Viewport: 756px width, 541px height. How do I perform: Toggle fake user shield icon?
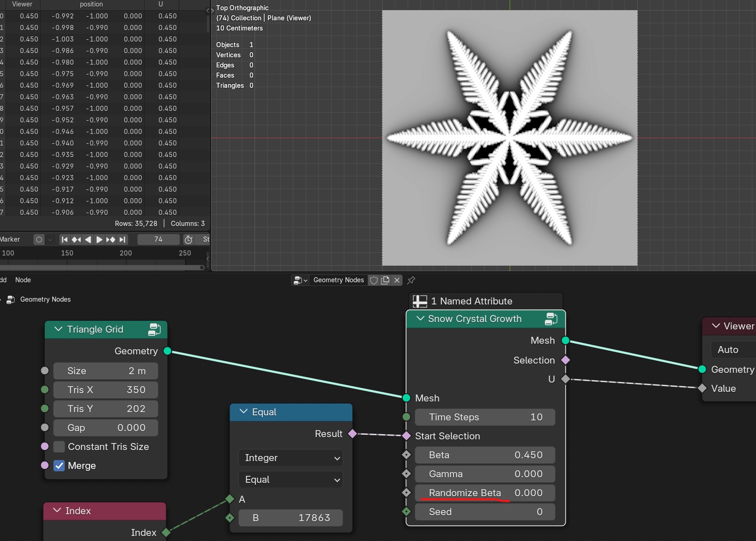point(374,280)
